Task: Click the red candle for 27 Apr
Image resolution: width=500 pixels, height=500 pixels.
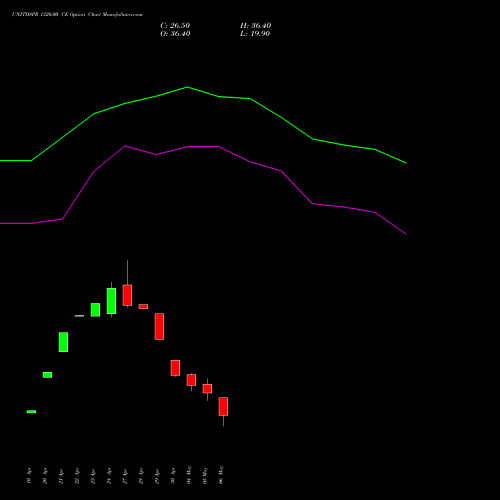Action: pyautogui.click(x=127, y=295)
